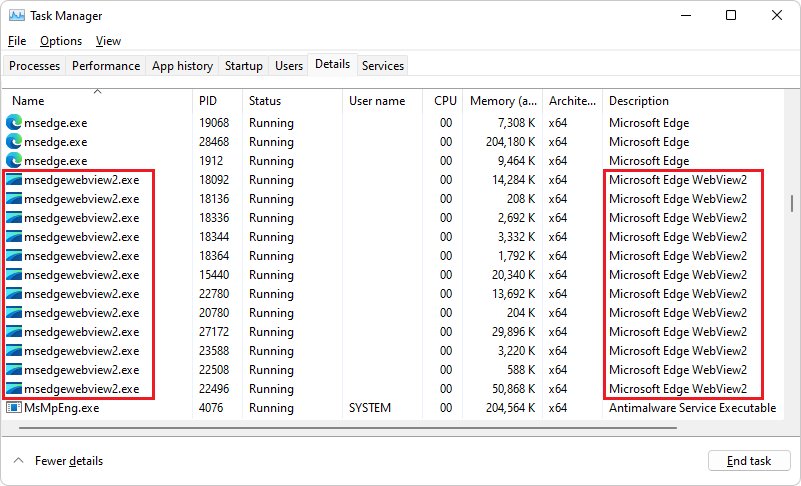Click the Fewer details link
The width and height of the screenshot is (801, 486).
[69, 461]
